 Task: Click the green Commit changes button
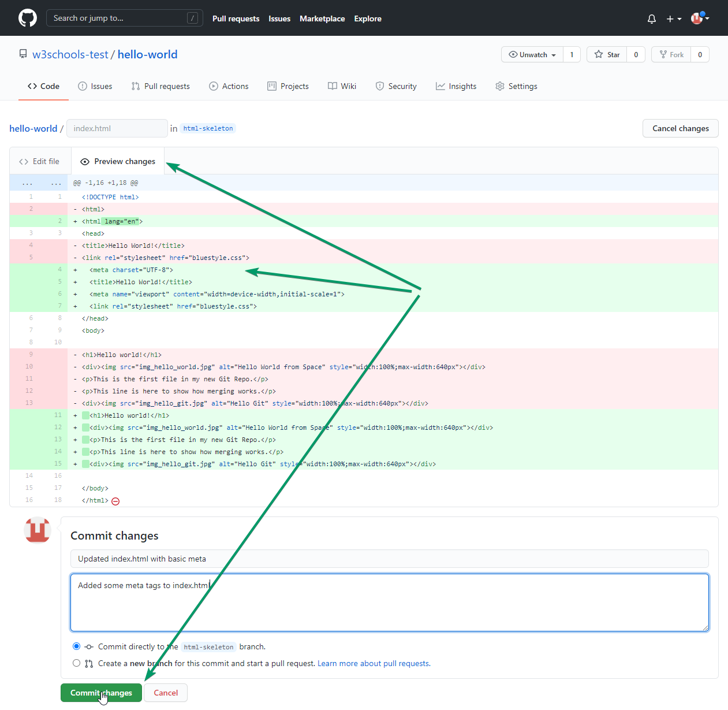point(101,693)
